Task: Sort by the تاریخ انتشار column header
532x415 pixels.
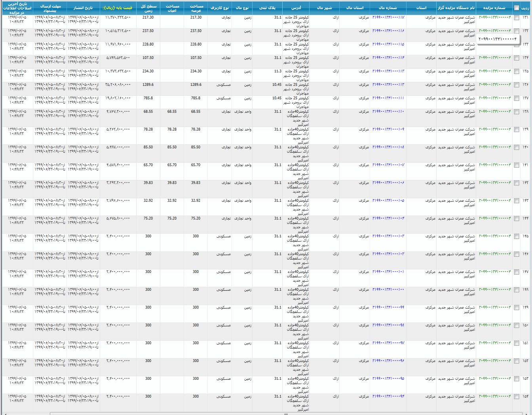Action: click(x=83, y=8)
